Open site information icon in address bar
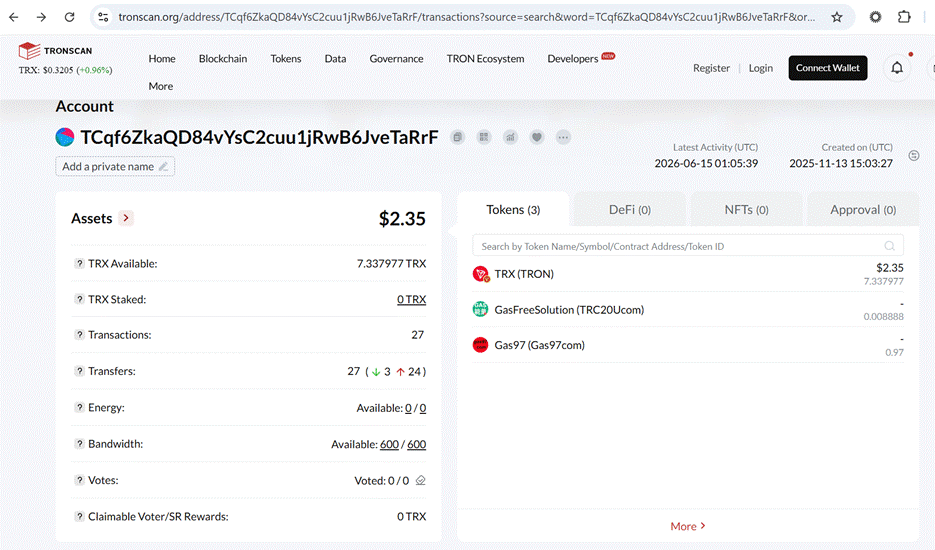 pyautogui.click(x=104, y=17)
